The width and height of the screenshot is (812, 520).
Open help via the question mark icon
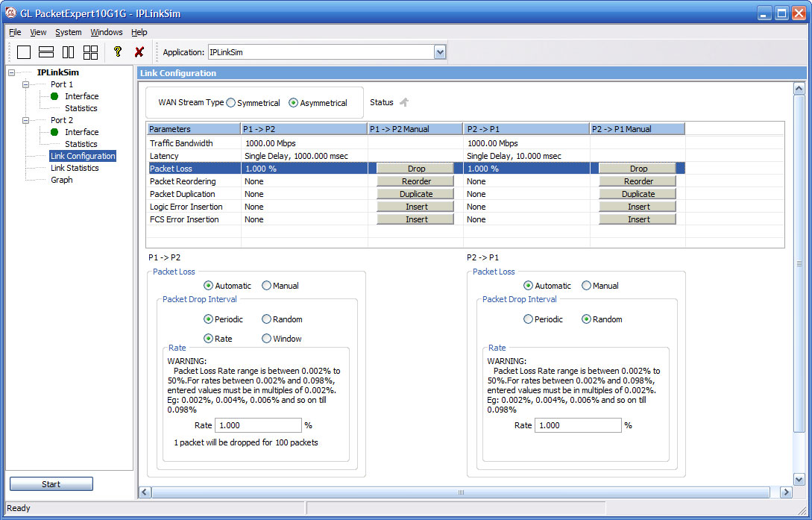(118, 51)
